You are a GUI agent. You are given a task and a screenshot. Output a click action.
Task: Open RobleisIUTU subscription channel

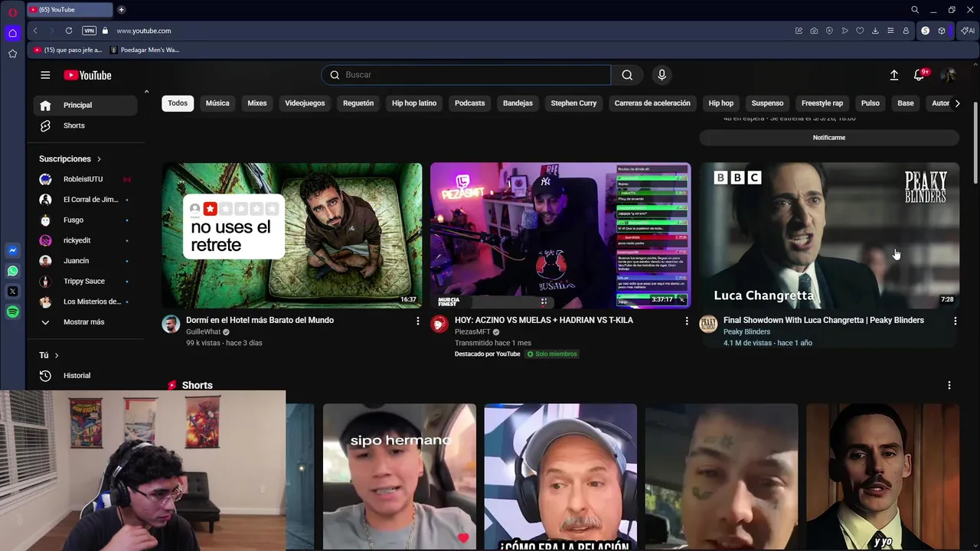pos(85,179)
